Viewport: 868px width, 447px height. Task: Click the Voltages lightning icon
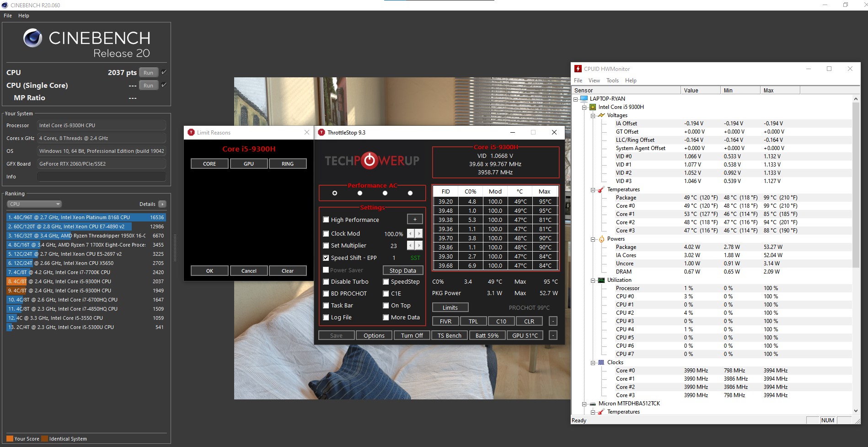coord(601,115)
